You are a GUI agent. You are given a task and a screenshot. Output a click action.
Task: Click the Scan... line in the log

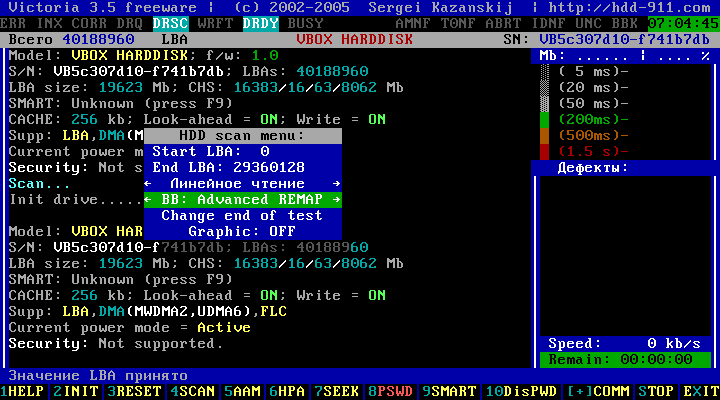39,184
